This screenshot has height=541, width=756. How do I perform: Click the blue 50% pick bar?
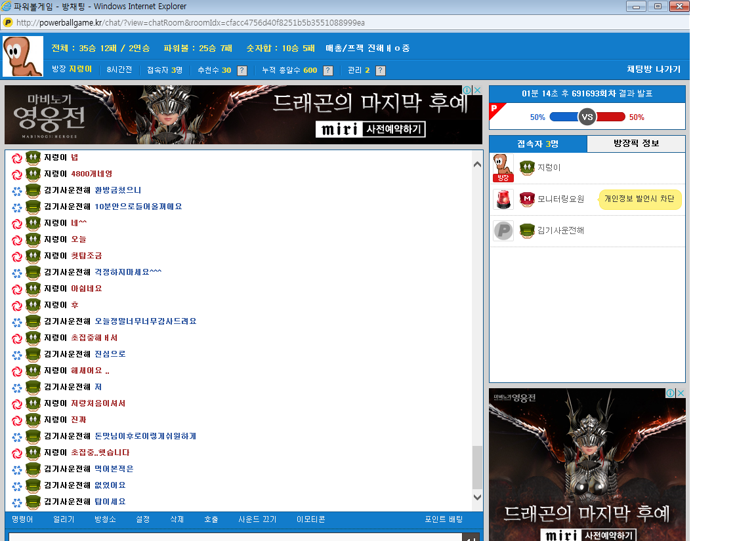(564, 117)
